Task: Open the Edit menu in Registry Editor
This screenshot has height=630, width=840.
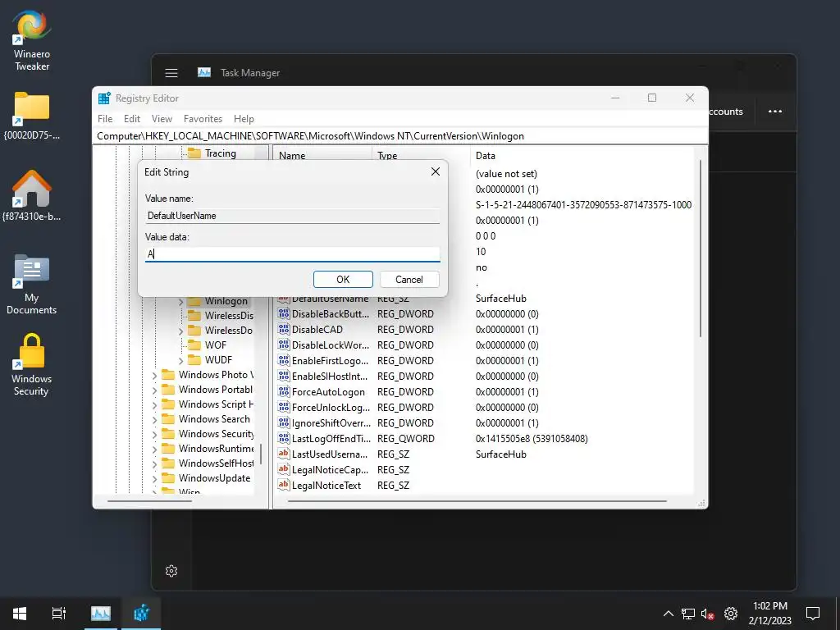Action: [x=132, y=119]
